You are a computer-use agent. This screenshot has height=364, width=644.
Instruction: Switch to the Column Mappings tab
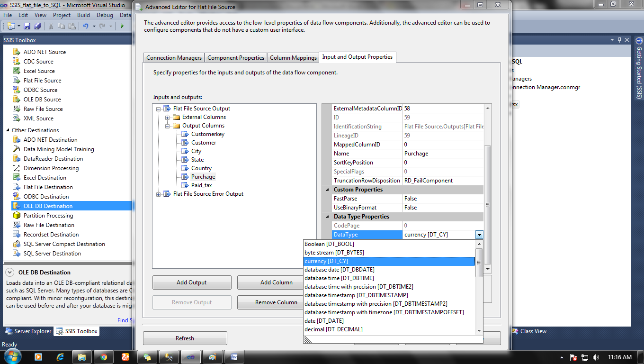293,58
